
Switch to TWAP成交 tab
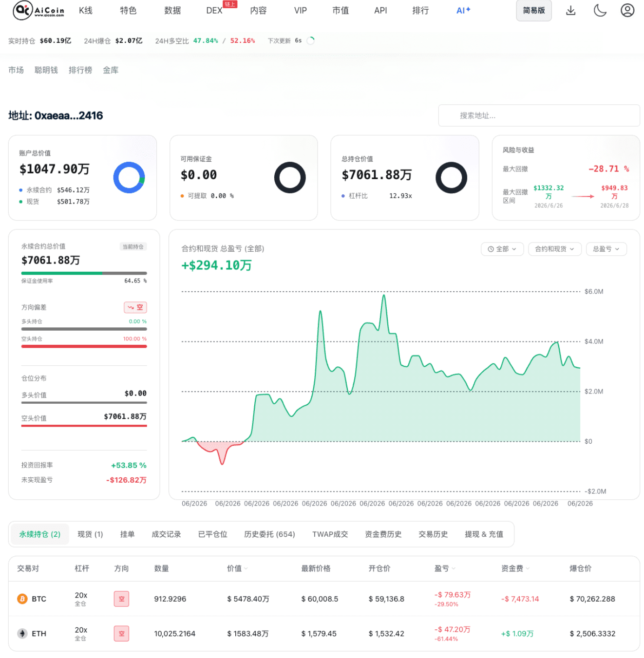(x=330, y=534)
